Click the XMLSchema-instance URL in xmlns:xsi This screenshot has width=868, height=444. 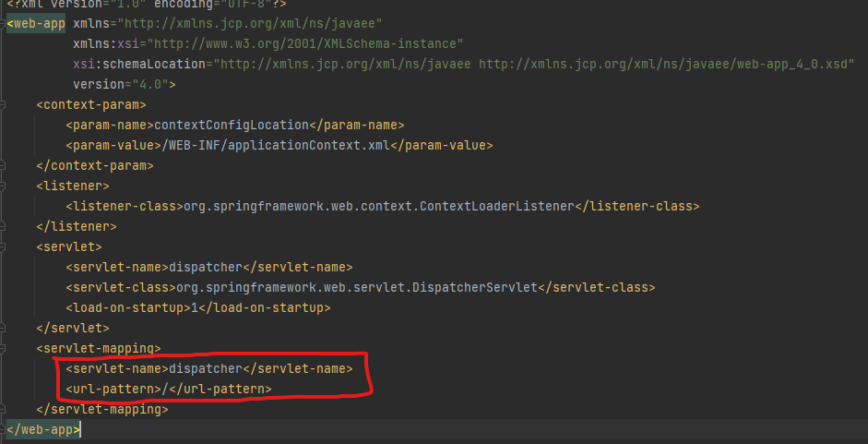tap(304, 43)
